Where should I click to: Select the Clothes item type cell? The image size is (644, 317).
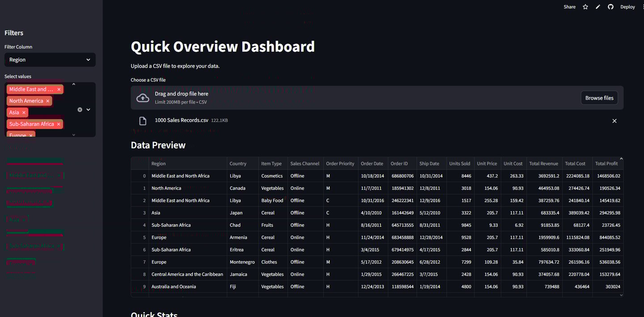(x=273, y=262)
